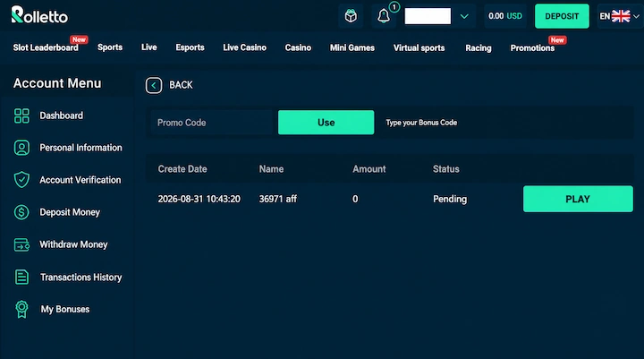
Task: Click the Withdraw Money wallet icon
Action: pos(21,244)
